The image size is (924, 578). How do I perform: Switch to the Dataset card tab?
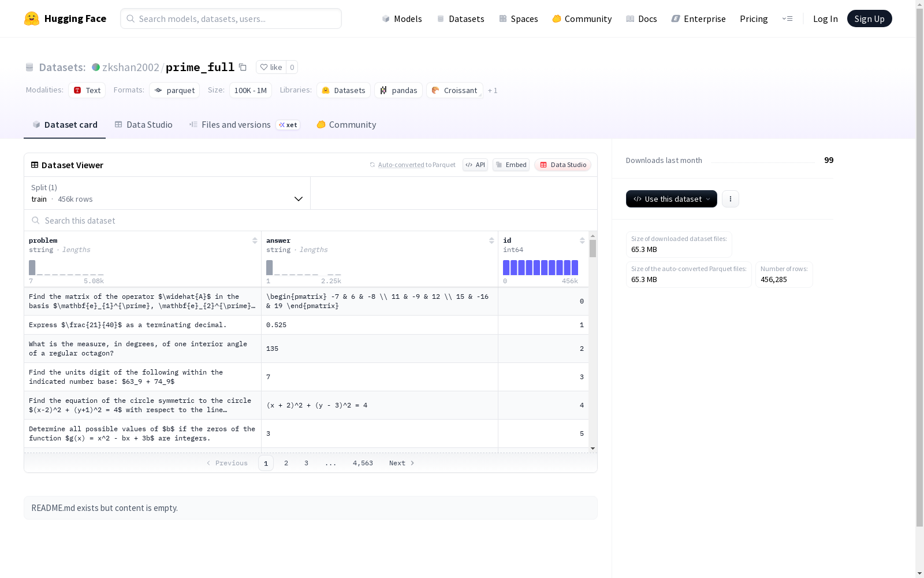(65, 125)
